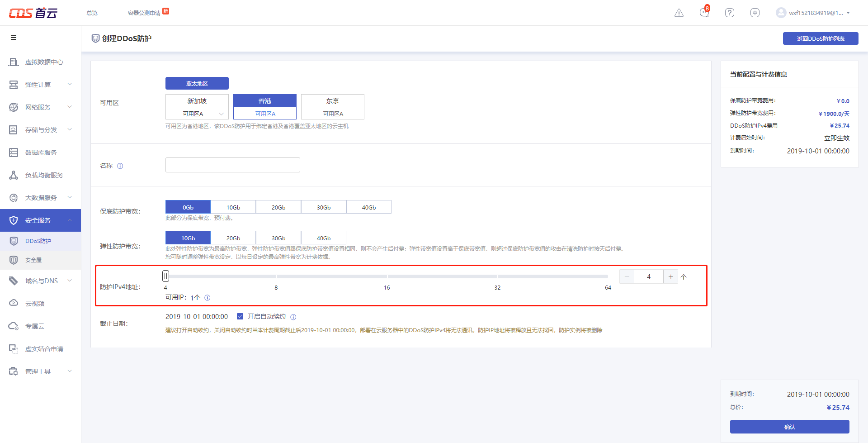The width and height of the screenshot is (868, 443).
Task: Open the alert warning triangle icon
Action: 679,13
